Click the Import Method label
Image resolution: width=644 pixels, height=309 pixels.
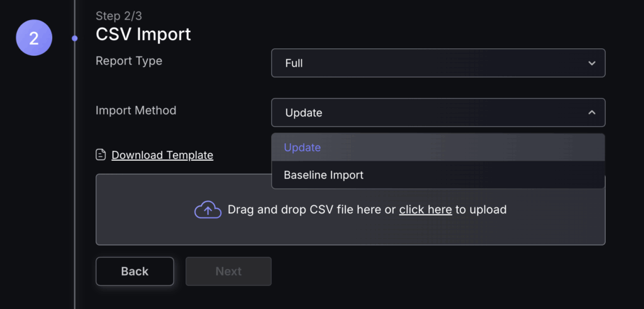coord(136,111)
